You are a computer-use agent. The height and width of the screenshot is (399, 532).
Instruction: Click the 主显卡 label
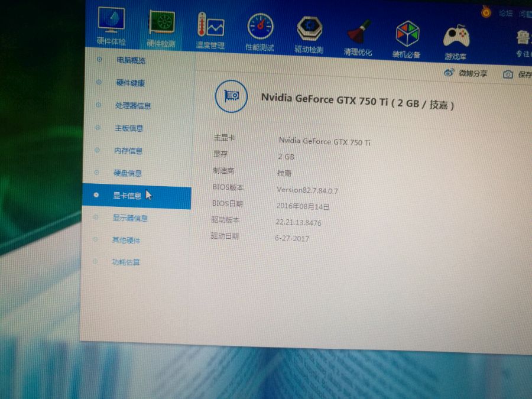click(224, 138)
